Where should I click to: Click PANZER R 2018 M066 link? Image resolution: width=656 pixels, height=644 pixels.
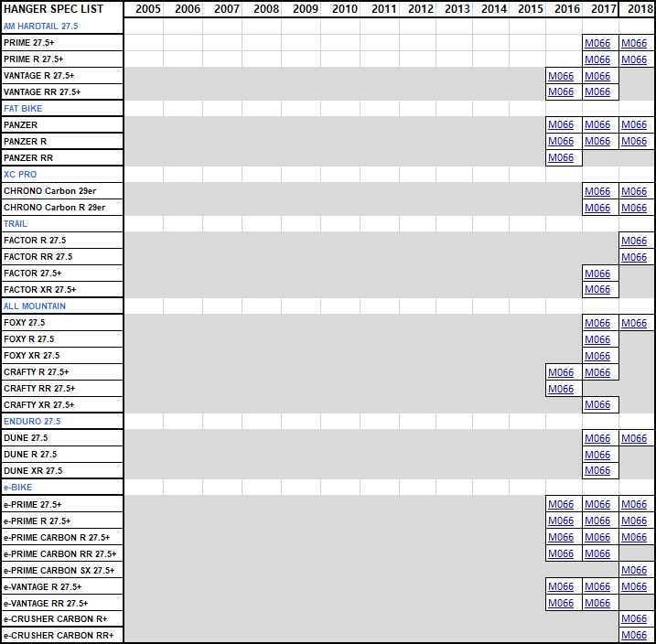coord(634,141)
